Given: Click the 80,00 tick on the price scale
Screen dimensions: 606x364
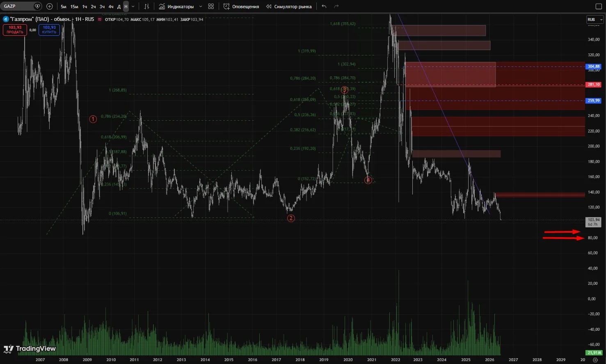Looking at the screenshot, I should coord(592,238).
